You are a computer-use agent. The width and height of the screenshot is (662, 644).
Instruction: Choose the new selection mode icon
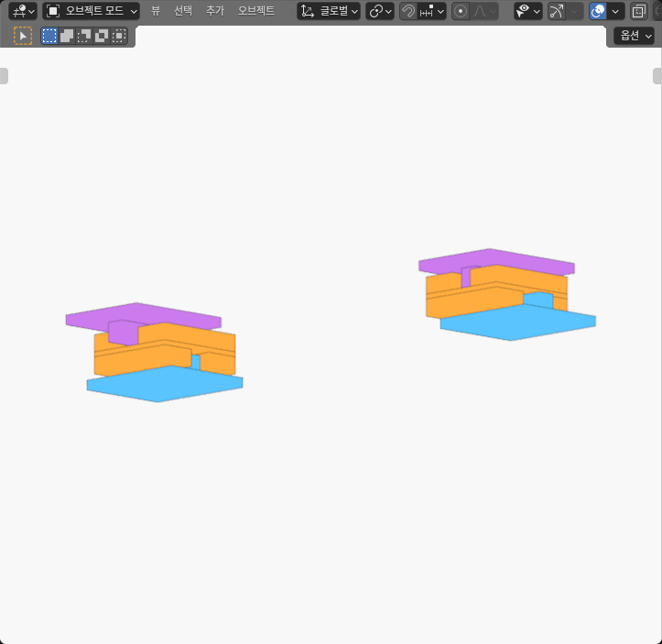tap(49, 36)
